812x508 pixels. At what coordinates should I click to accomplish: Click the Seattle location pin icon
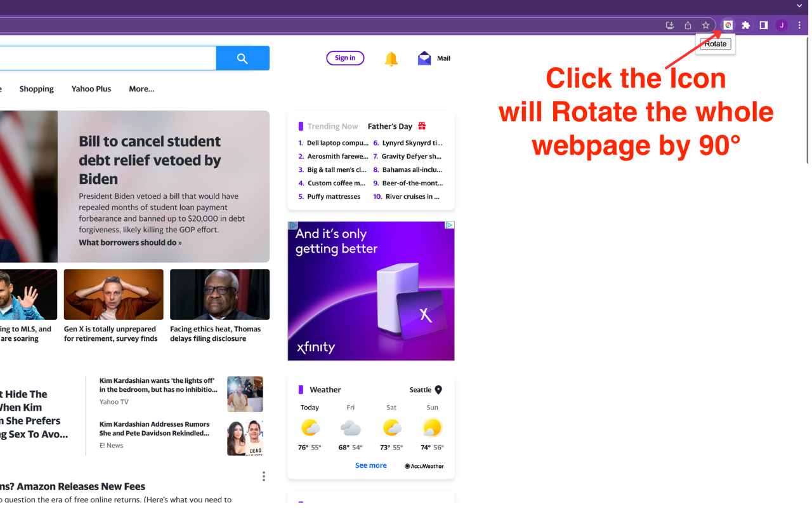pyautogui.click(x=438, y=390)
